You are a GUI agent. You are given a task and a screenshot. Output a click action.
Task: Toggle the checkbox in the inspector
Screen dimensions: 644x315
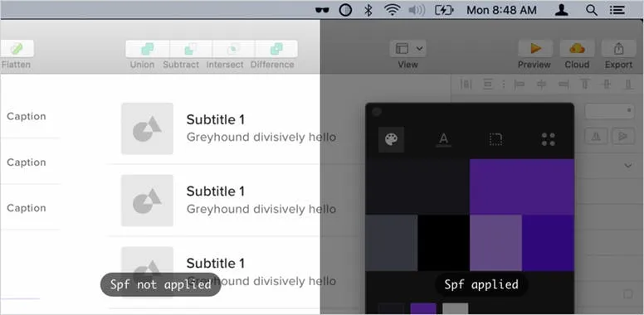click(628, 293)
